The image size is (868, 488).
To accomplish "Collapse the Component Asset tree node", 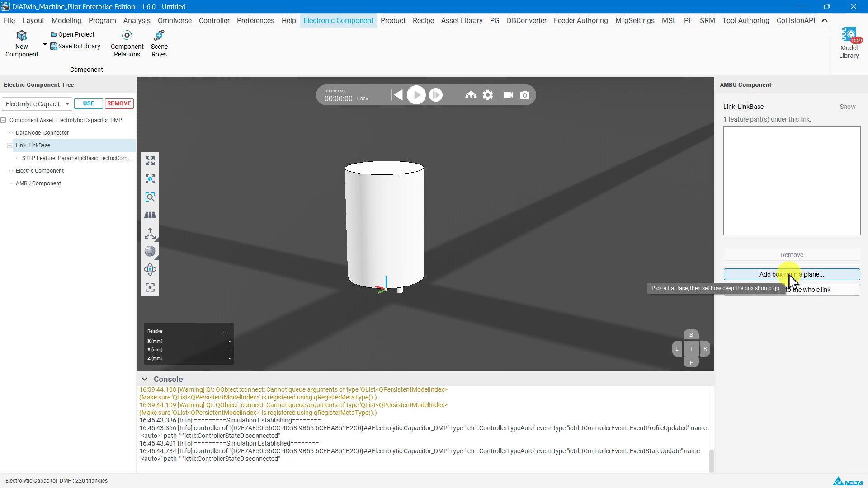I will click(x=4, y=120).
